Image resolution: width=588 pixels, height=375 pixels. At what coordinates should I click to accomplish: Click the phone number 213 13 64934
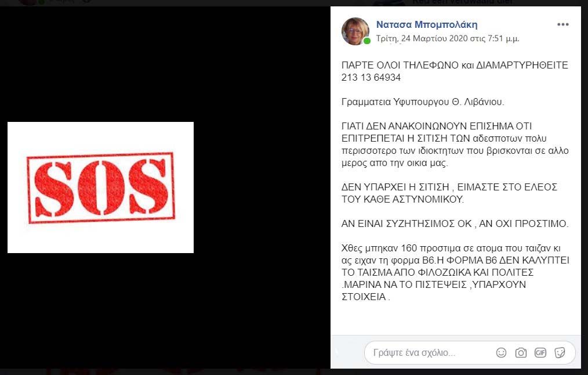pos(371,77)
